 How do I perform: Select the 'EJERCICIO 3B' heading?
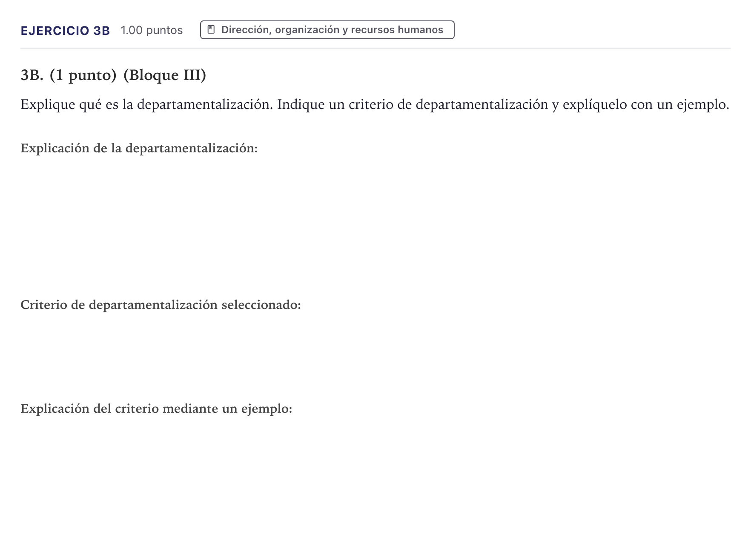[x=65, y=31]
